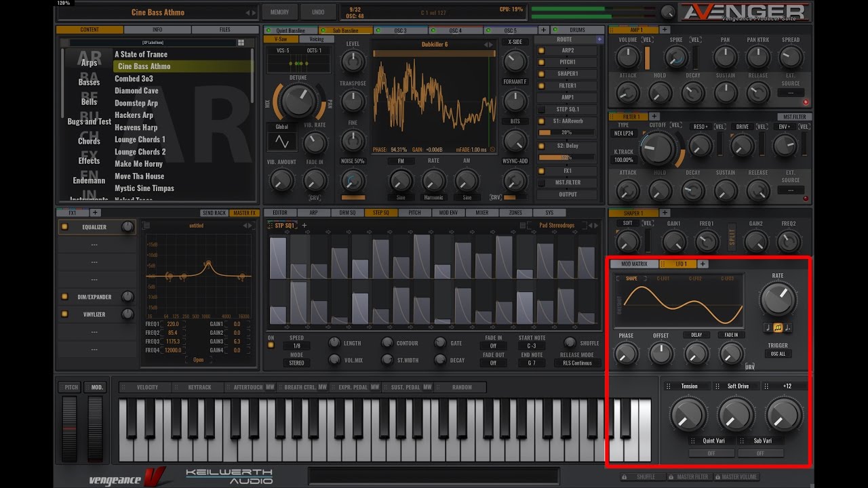Click the CRV curve icon in the LFO panel
The width and height of the screenshot is (868, 488).
[749, 367]
